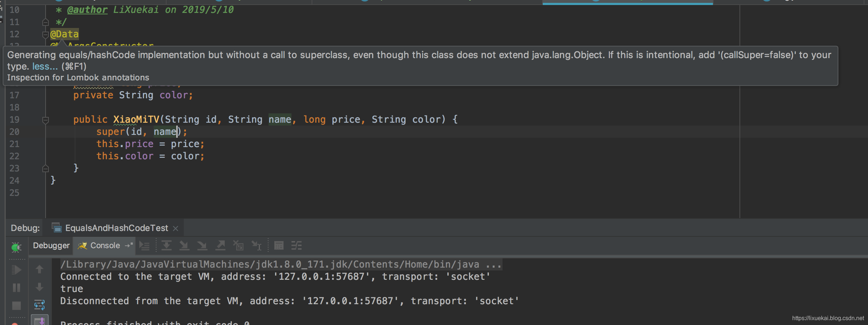
Task: Click 'private String color;' declaration
Action: 133,95
